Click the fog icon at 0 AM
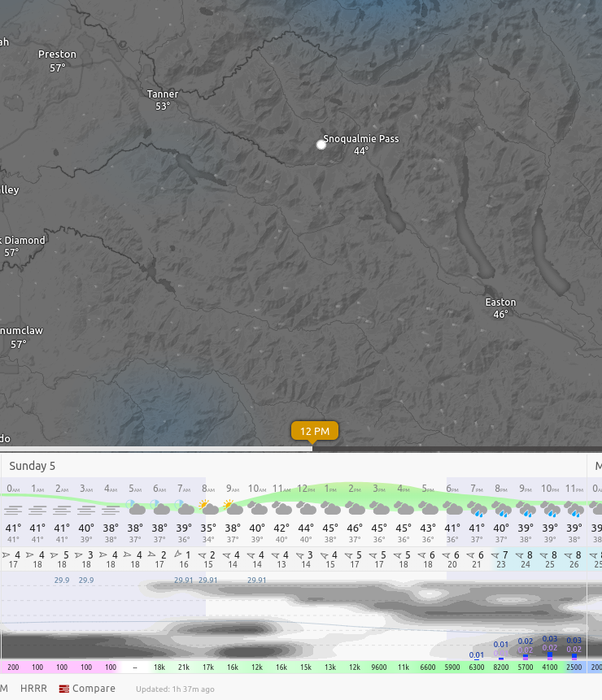Viewport: 602px width, 700px height. pos(13,510)
